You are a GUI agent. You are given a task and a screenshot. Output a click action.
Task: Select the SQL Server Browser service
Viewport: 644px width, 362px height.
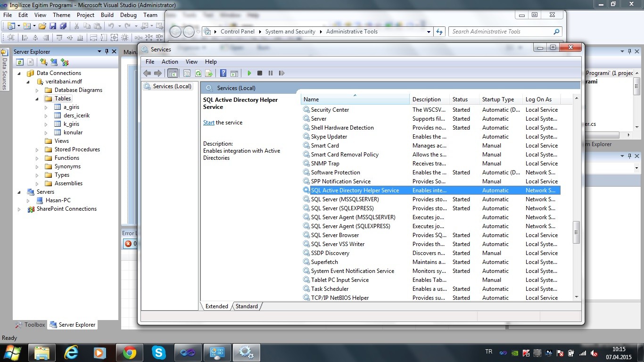[x=430, y=235]
